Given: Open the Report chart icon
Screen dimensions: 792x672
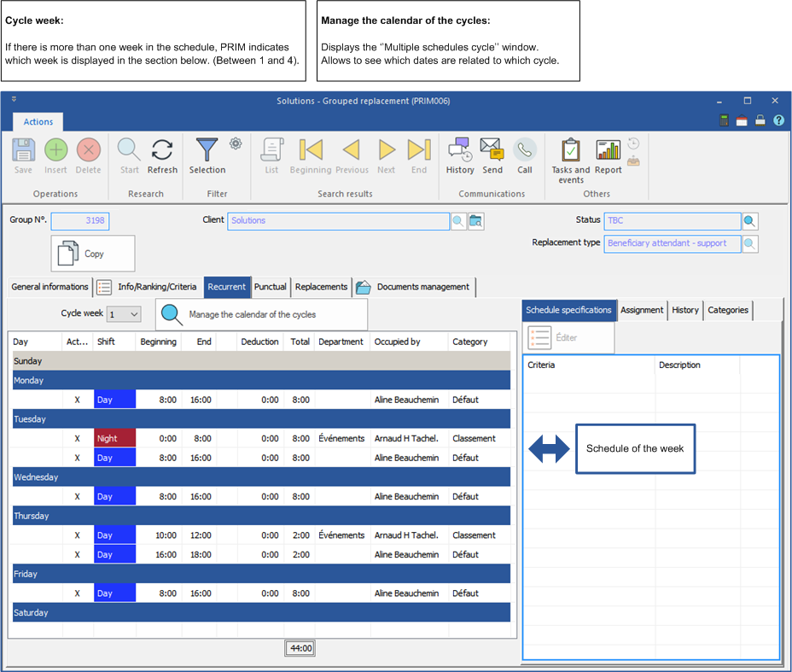Looking at the screenshot, I should (609, 150).
